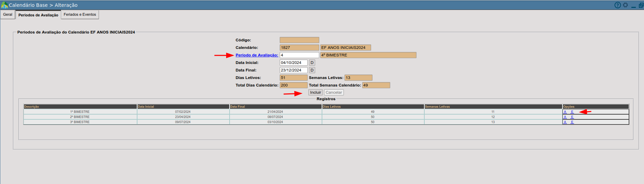Click the Semanas Letivas field showing 13

click(x=358, y=78)
